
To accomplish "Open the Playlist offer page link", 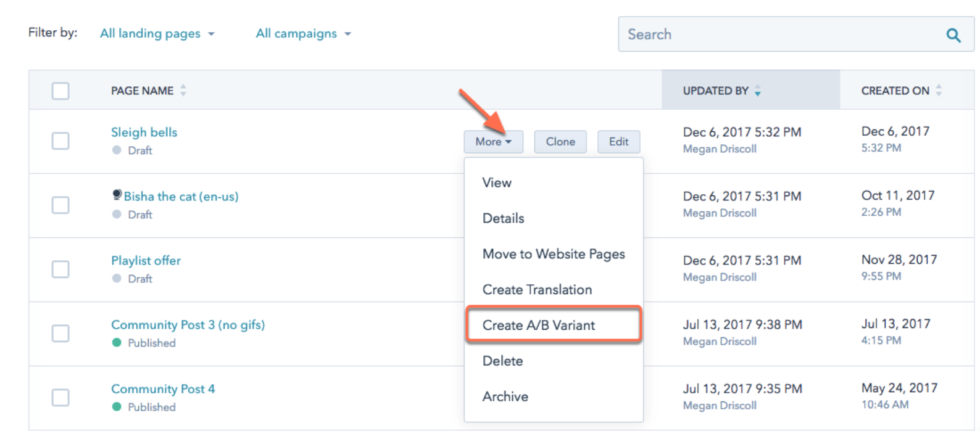I will [x=146, y=261].
